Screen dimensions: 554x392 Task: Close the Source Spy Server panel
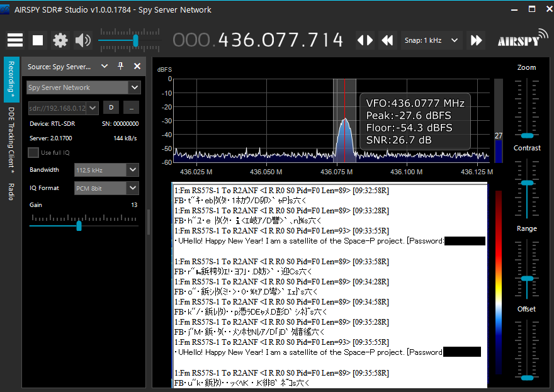[137, 66]
